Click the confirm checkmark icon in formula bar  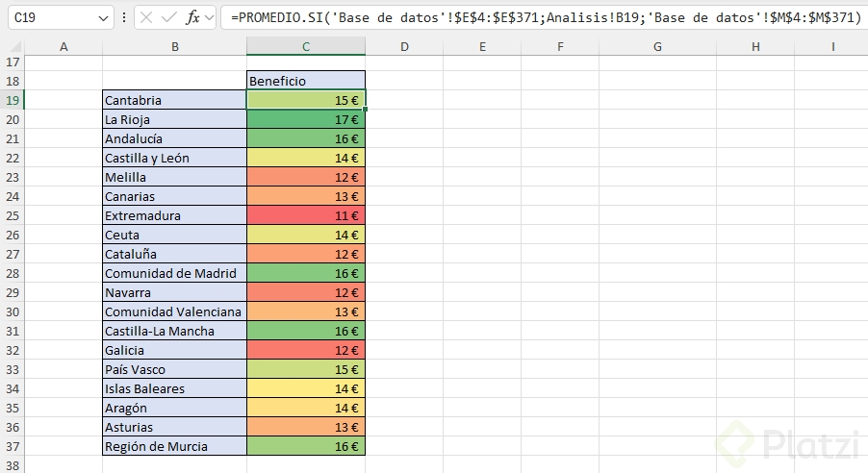[x=168, y=17]
